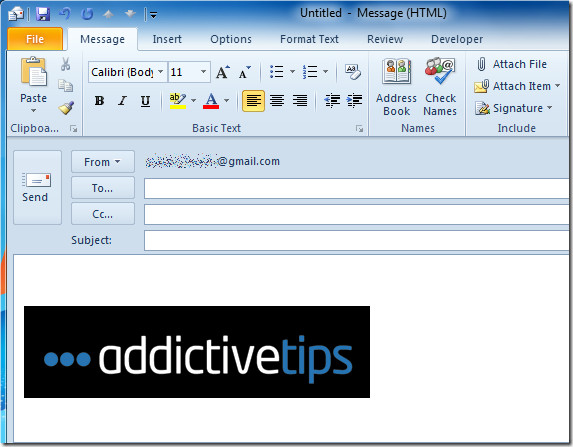Viewport: 573px width, 447px height.
Task: Toggle Italic formatting
Action: click(x=122, y=101)
